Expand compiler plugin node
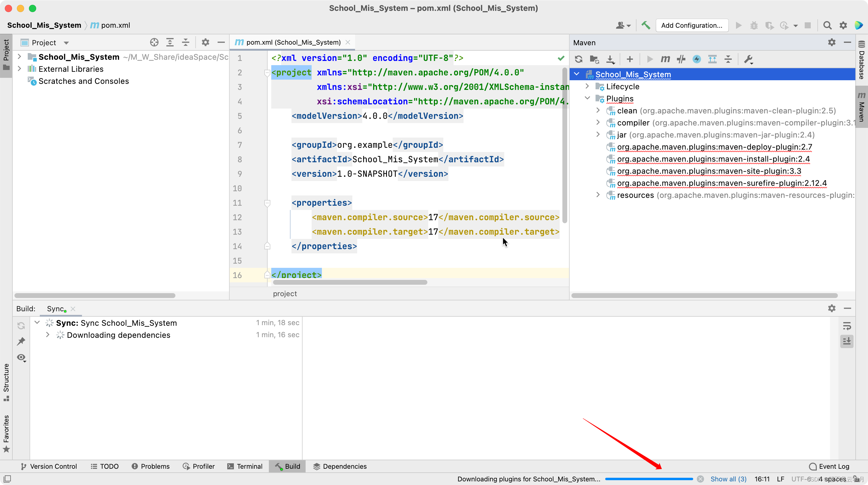This screenshot has height=485, width=868. click(598, 122)
